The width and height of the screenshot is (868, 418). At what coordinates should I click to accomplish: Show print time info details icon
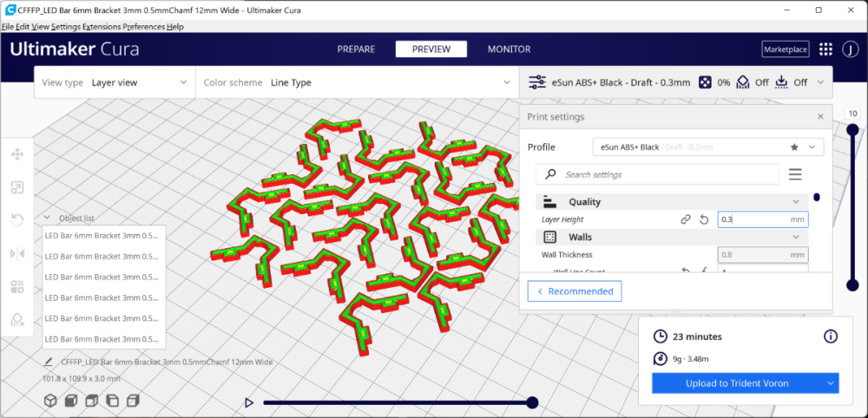pyautogui.click(x=831, y=336)
